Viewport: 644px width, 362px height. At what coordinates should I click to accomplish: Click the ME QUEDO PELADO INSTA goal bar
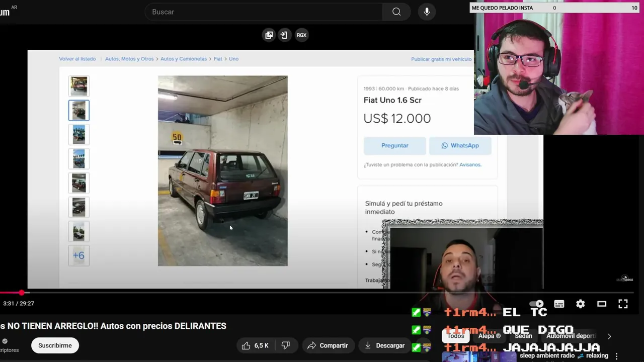pos(554,8)
